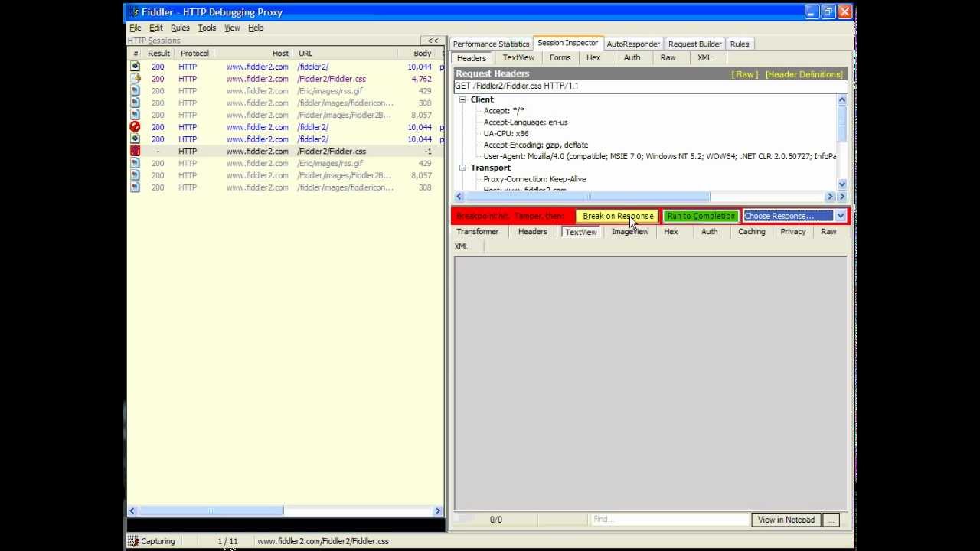Select the User-Agent: Mozilla/4.0 header line
Screen dimensions: 980x551
[x=659, y=157]
